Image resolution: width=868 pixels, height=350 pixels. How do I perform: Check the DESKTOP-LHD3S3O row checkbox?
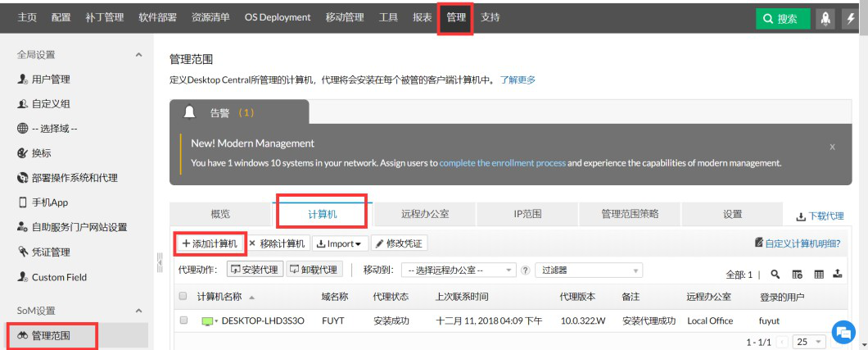coord(183,320)
